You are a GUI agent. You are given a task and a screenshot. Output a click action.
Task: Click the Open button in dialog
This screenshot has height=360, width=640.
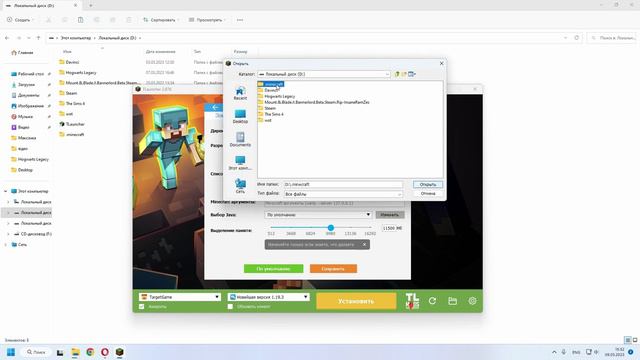[x=428, y=184]
